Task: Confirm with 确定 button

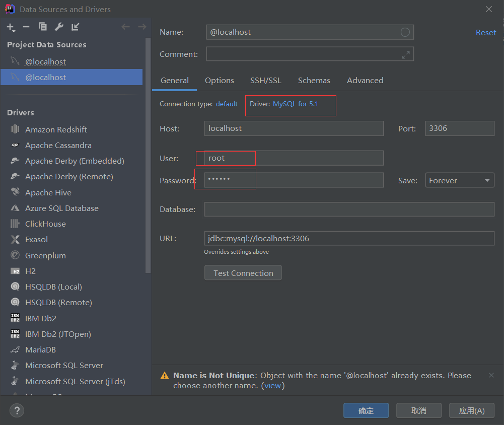Action: coord(366,410)
